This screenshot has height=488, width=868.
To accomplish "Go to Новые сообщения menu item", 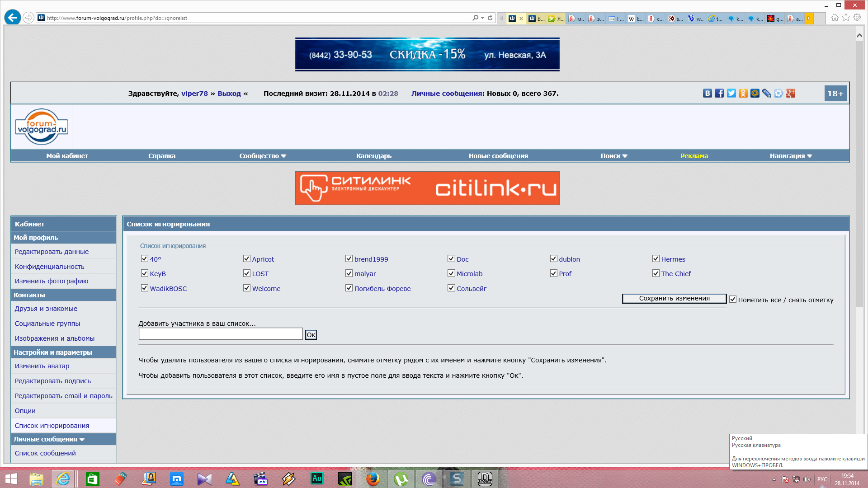I will tap(498, 156).
